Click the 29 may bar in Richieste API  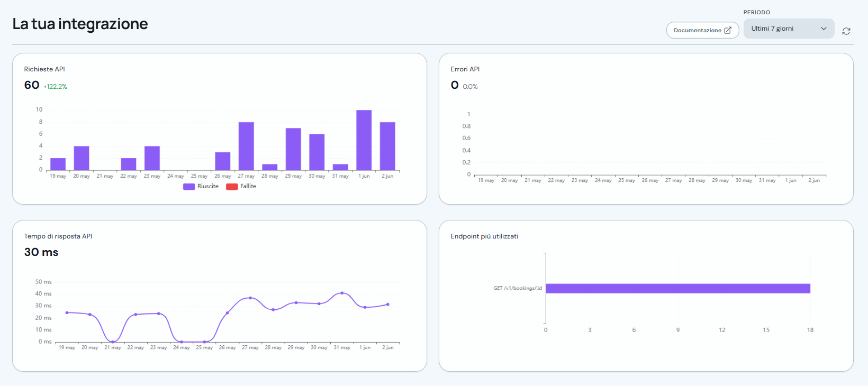coord(293,149)
